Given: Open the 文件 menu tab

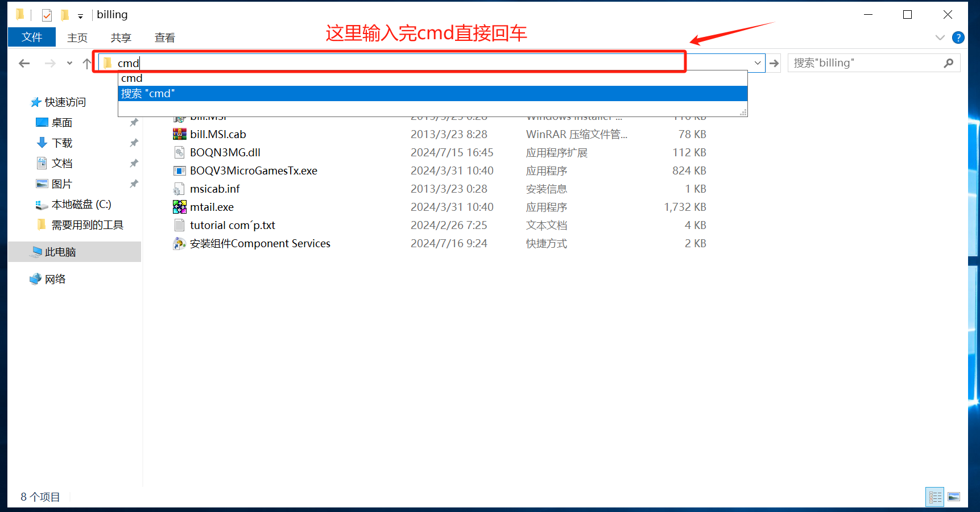Looking at the screenshot, I should coord(32,37).
